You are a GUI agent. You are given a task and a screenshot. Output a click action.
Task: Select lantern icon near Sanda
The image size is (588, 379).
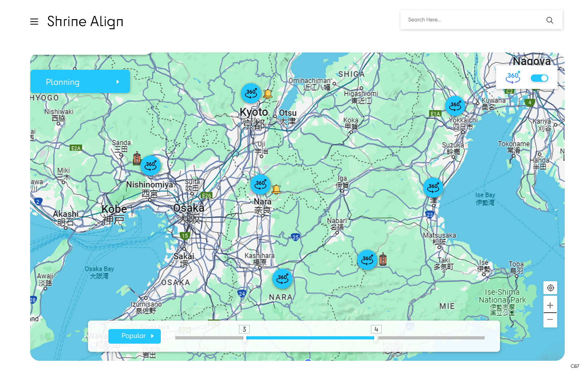click(x=137, y=158)
